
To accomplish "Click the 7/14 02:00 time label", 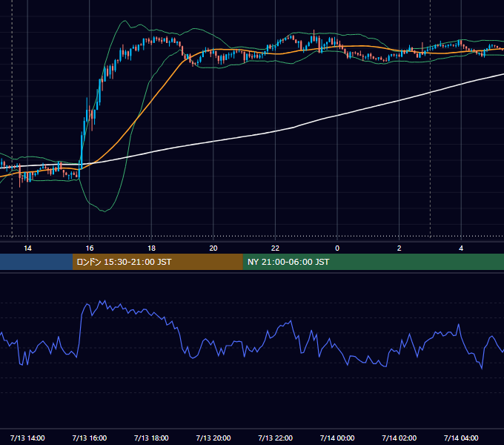I will 399,438.
